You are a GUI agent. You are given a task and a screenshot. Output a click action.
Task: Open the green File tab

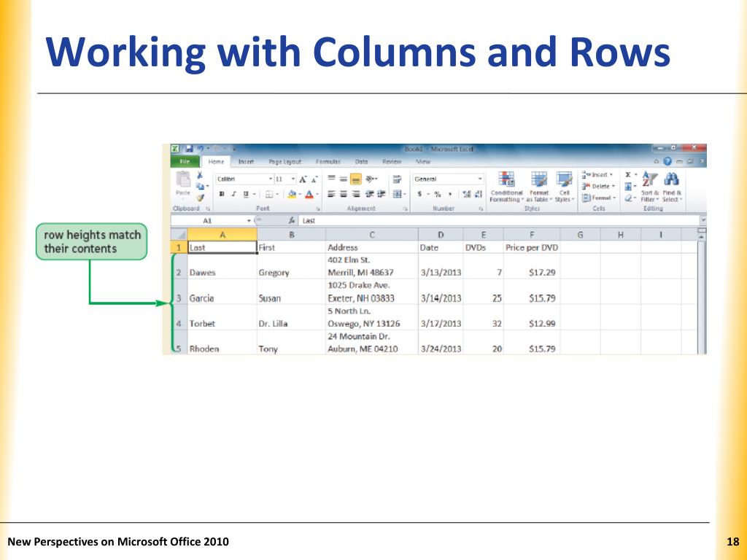(185, 162)
